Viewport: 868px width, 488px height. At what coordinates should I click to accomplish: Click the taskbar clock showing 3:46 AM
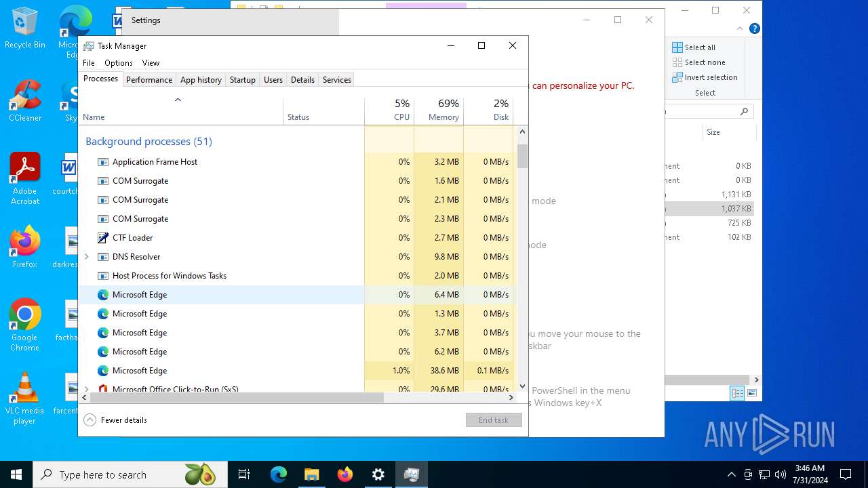810,474
